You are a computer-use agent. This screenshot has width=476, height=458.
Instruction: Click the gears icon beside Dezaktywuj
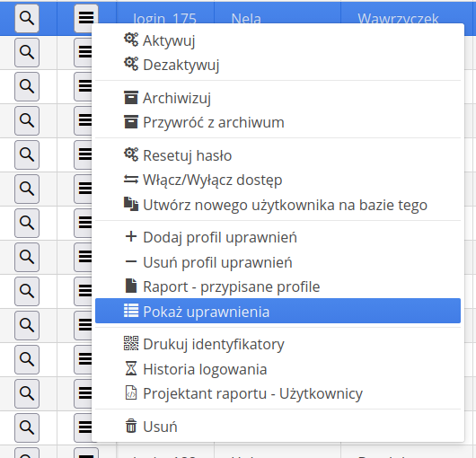click(x=131, y=64)
